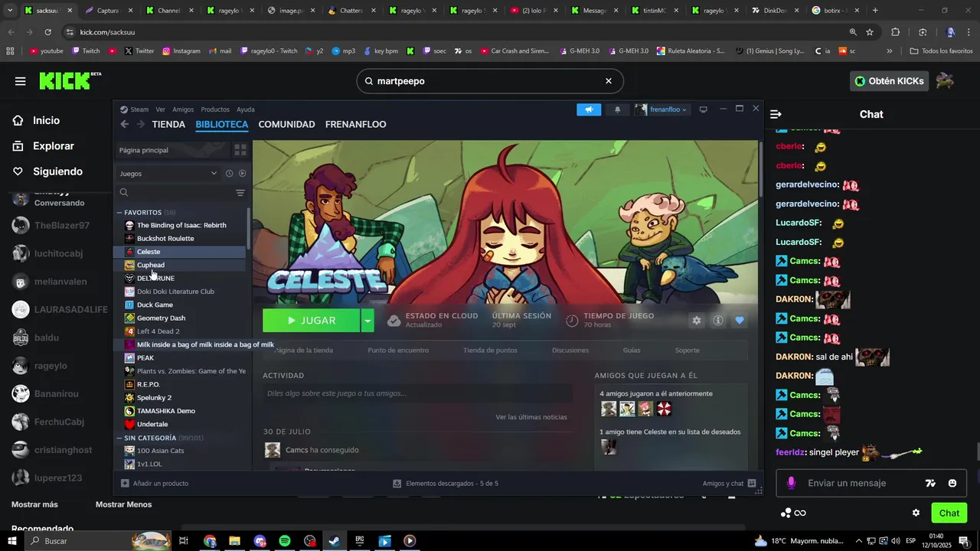This screenshot has width=980, height=551.
Task: Toggle Celeste favorite heart icon
Action: (x=740, y=321)
